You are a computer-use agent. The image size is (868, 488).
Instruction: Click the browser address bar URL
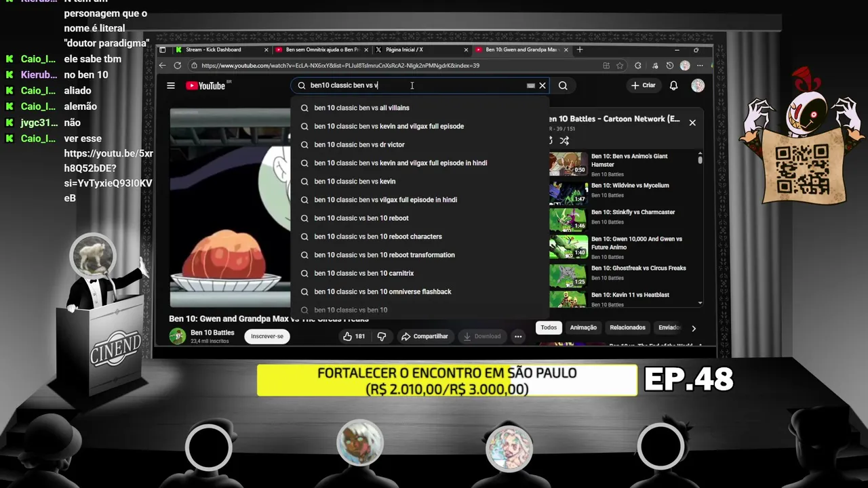pyautogui.click(x=340, y=66)
